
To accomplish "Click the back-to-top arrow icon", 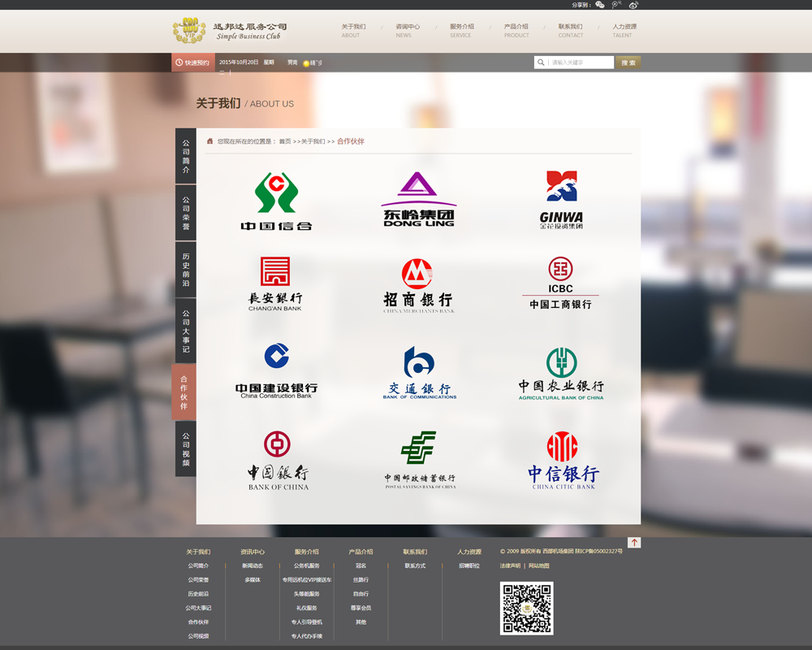I will 634,542.
